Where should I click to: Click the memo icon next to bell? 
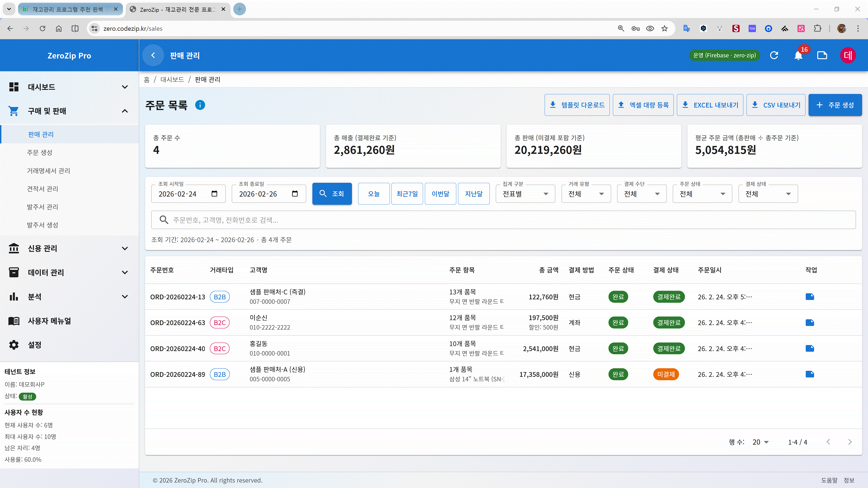[822, 56]
